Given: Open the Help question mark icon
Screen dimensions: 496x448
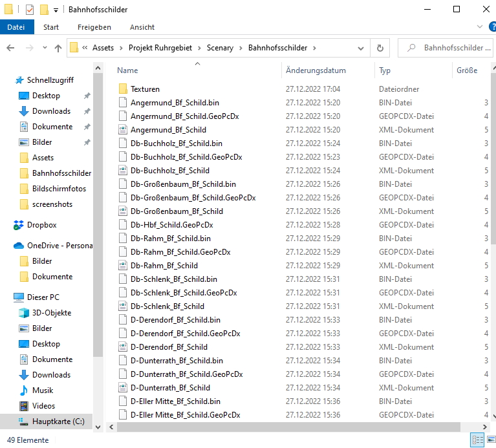Looking at the screenshot, I should point(493,27).
